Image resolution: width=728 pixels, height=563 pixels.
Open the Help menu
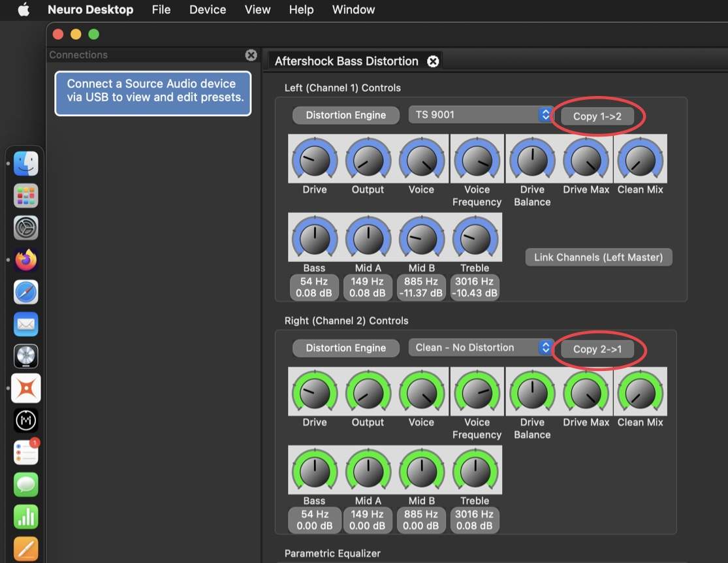[x=302, y=9]
